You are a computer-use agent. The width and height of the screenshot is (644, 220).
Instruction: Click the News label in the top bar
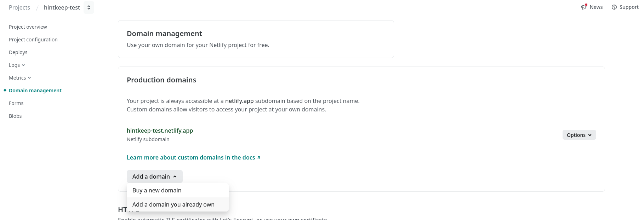pos(596,7)
